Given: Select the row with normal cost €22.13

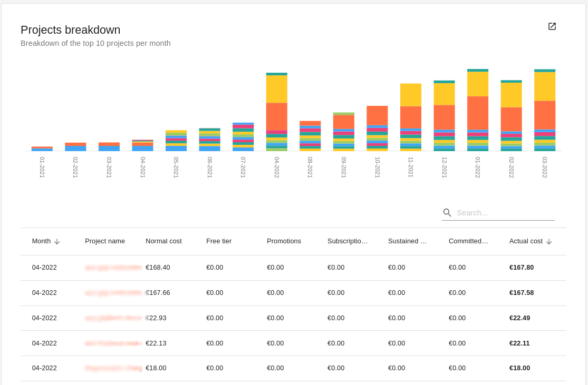Looking at the screenshot, I should click(x=293, y=343).
